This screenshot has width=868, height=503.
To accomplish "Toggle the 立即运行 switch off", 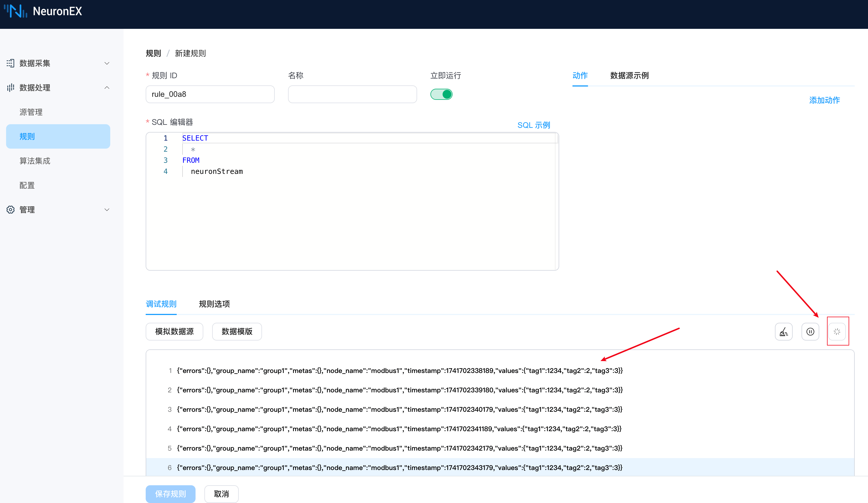I will [x=441, y=94].
